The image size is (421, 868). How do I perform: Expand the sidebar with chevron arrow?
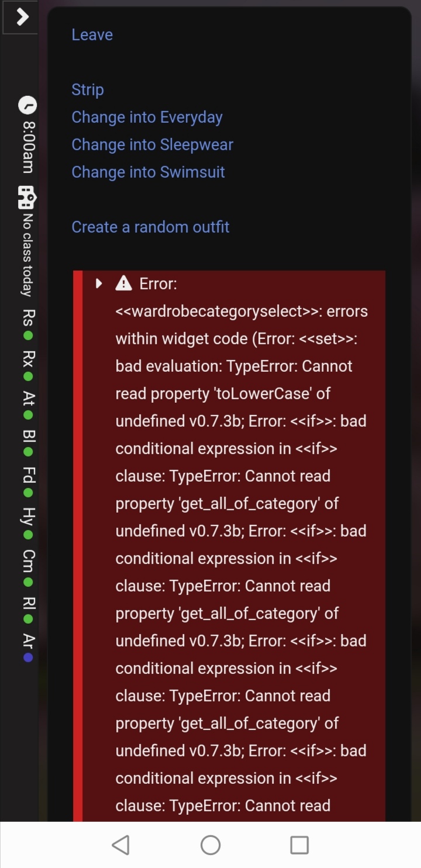pyautogui.click(x=22, y=18)
